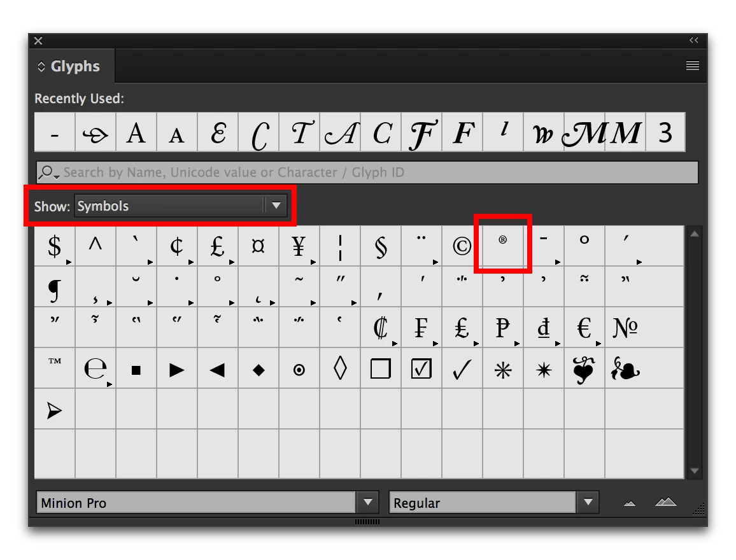Select the left-pointing triangle glyph
The width and height of the screenshot is (736, 560).
[217, 368]
